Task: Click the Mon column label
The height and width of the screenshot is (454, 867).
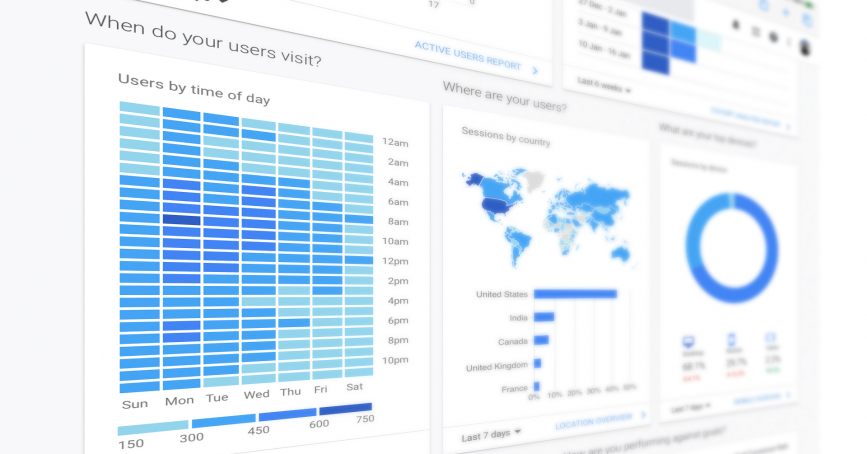Action: tap(179, 400)
